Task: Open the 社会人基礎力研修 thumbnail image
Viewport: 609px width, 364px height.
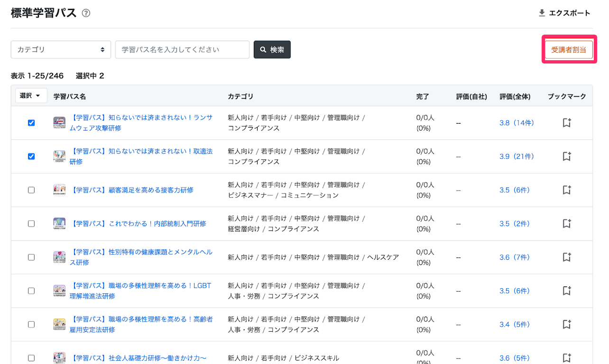Action: [59, 358]
